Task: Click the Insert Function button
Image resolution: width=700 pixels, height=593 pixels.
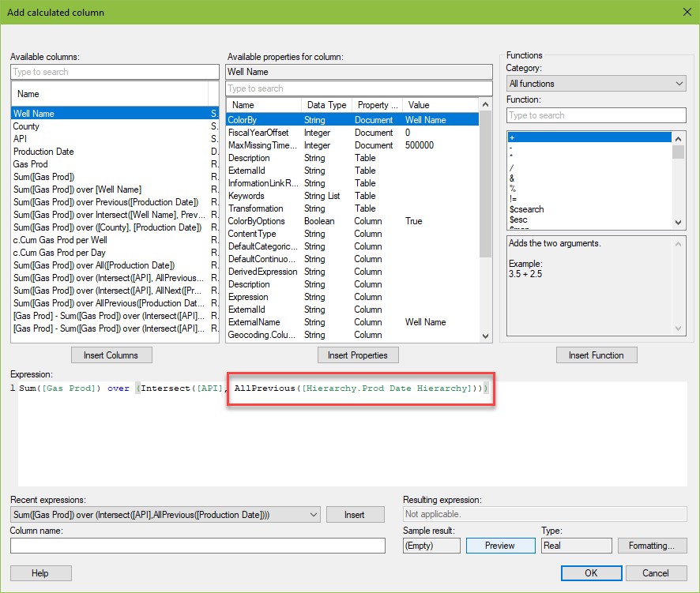Action: tap(597, 355)
